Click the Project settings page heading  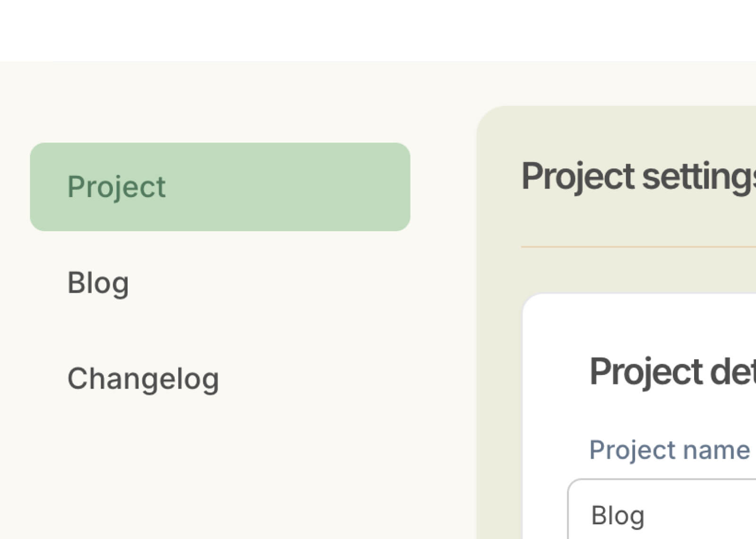[638, 176]
